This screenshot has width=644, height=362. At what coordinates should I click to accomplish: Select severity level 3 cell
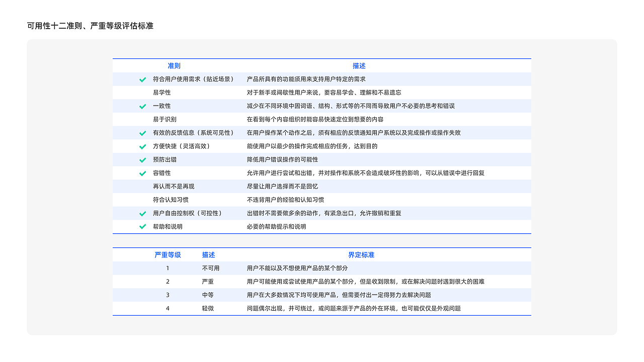tap(168, 295)
